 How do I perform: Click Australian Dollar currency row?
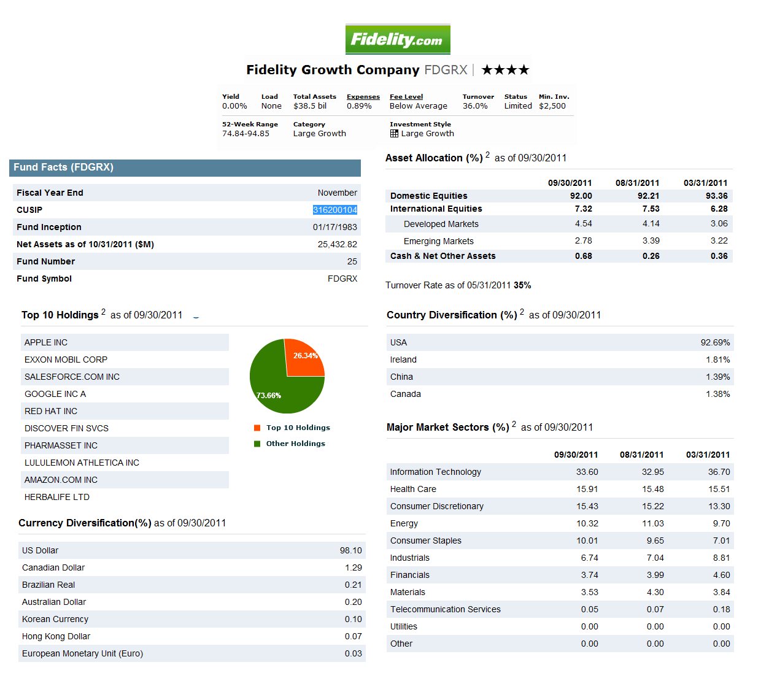pyautogui.click(x=192, y=602)
